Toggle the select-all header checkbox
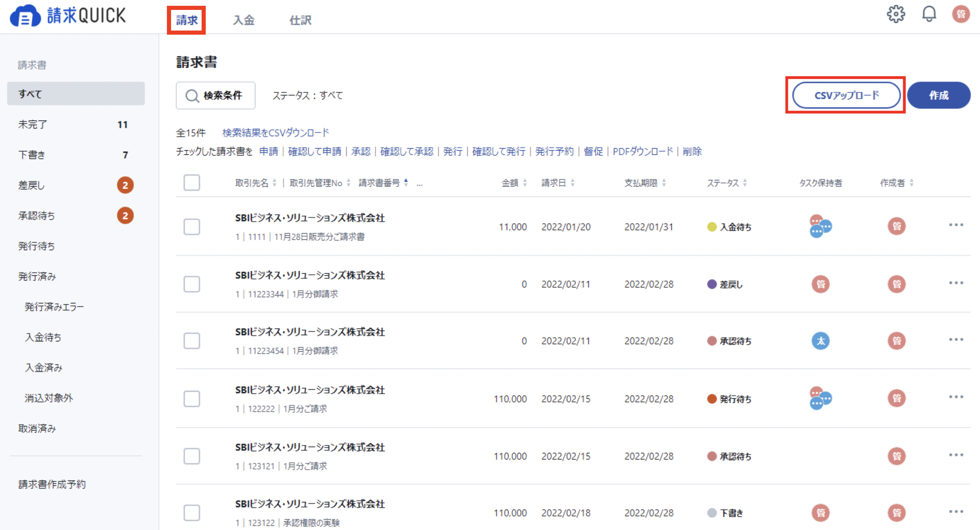Viewport: 980px width, 530px height. point(192,182)
